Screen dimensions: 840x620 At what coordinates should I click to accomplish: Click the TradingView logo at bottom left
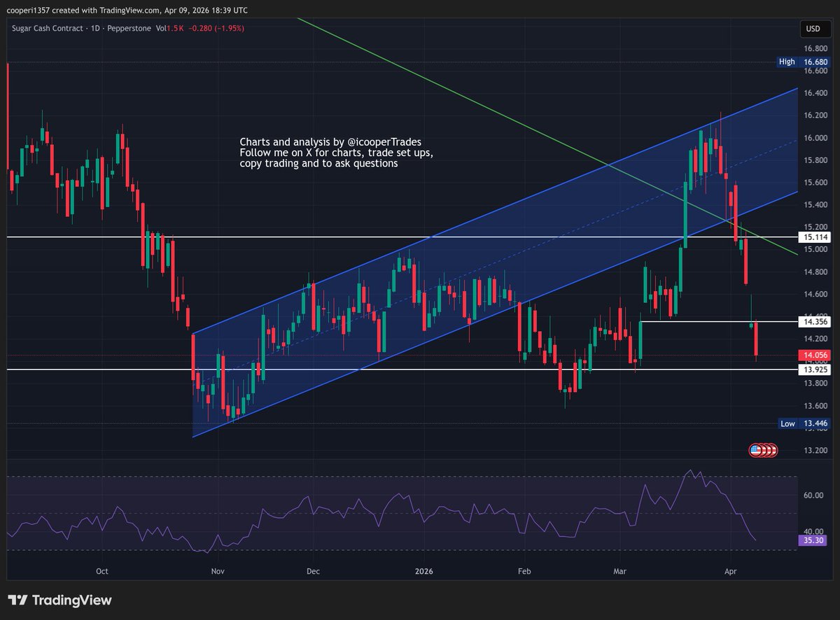click(x=59, y=600)
